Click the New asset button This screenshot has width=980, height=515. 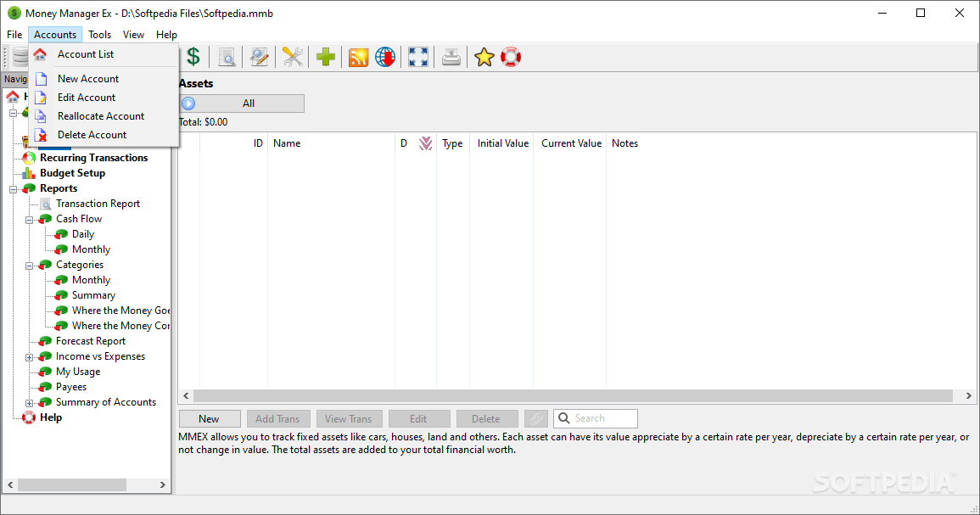(210, 419)
